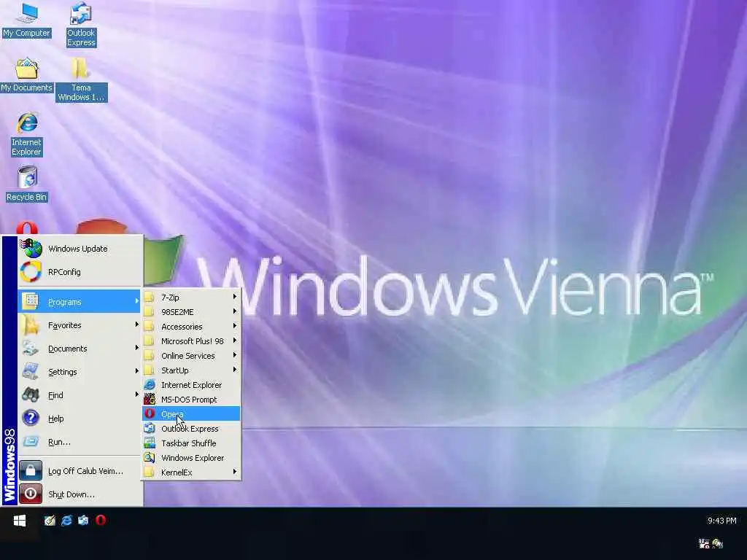Select the Internet Explorer desktop icon
Screen dimensions: 747x560
point(27,134)
